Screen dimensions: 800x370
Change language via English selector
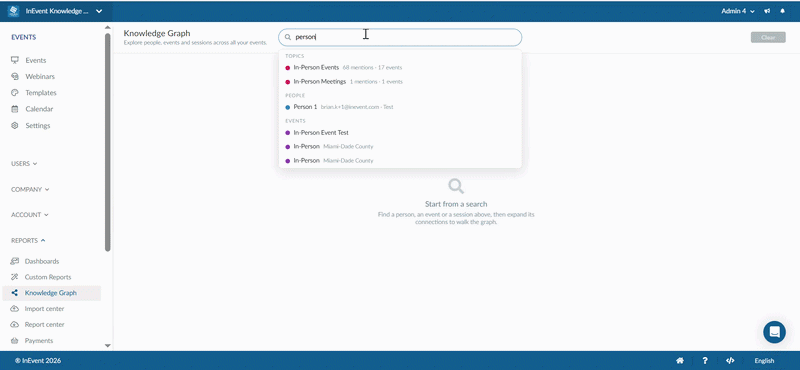click(x=764, y=361)
